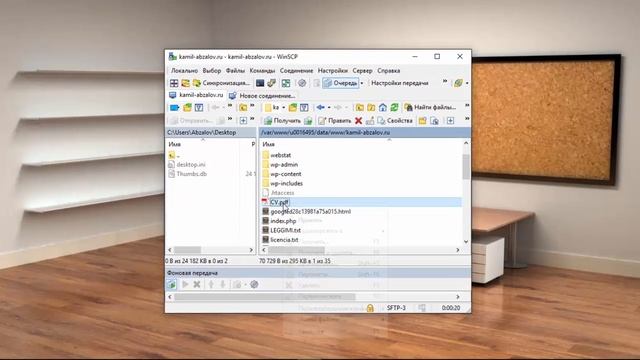Image resolution: width=640 pixels, height=360 pixels.
Task: Click the remote panel vertical scrollbar
Action: click(466, 167)
